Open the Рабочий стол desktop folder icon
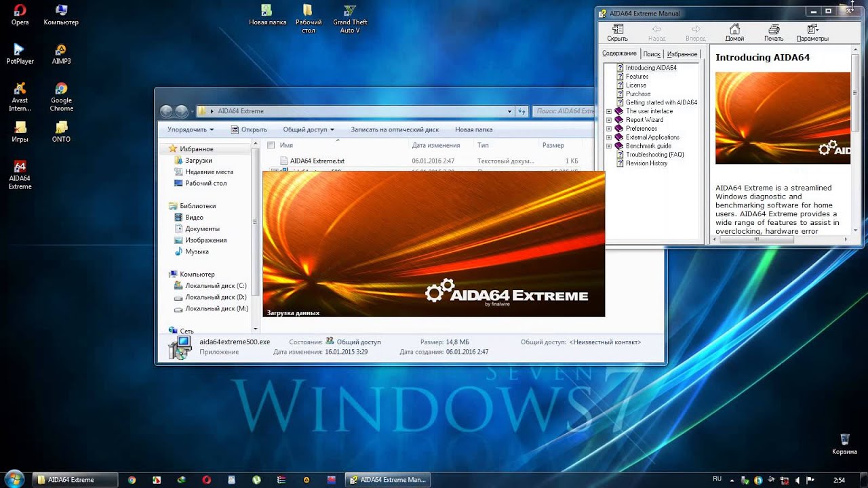This screenshot has height=488, width=868. click(x=309, y=19)
